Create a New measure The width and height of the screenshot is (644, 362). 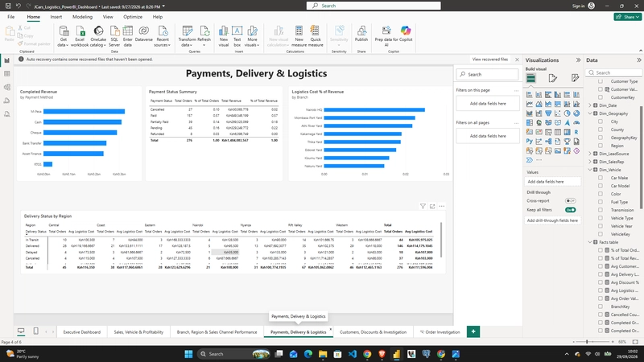coord(299,36)
